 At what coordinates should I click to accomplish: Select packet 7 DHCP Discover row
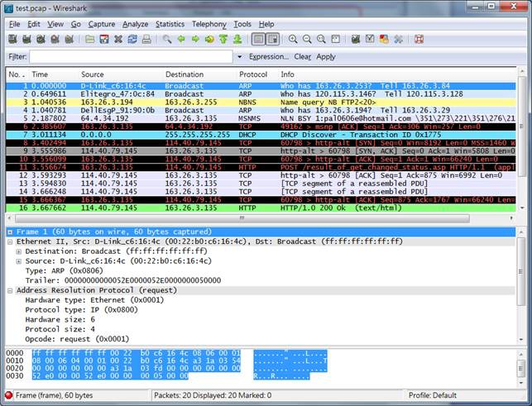[261, 135]
